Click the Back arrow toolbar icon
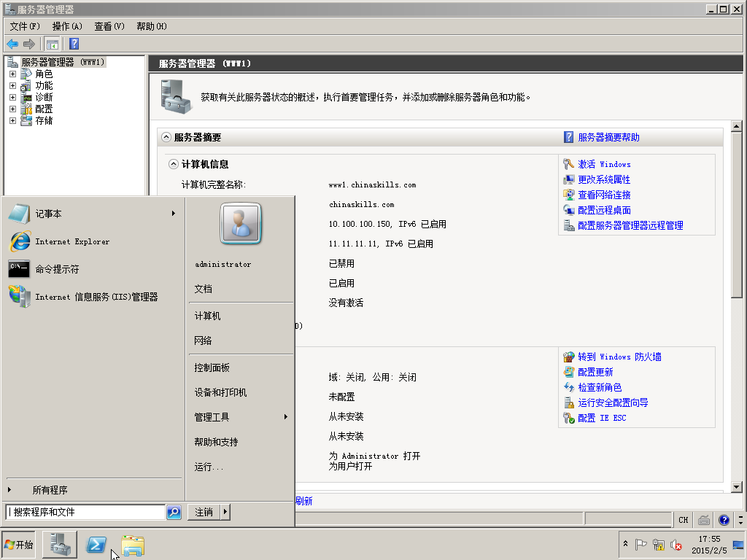Screen dimensions: 747x560 coord(12,44)
